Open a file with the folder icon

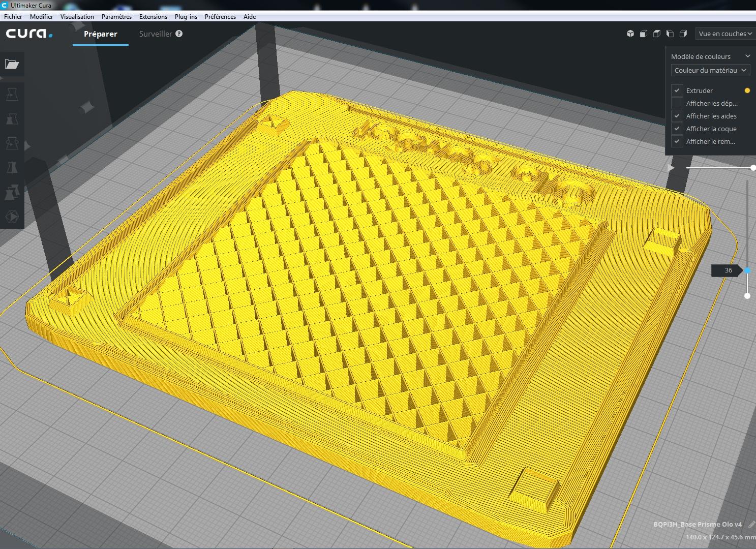(12, 64)
